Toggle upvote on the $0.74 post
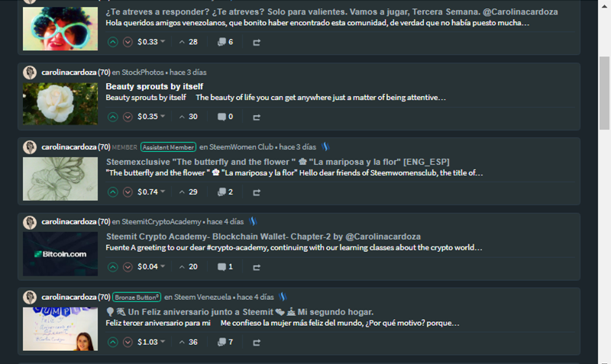This screenshot has width=611, height=364. click(112, 192)
